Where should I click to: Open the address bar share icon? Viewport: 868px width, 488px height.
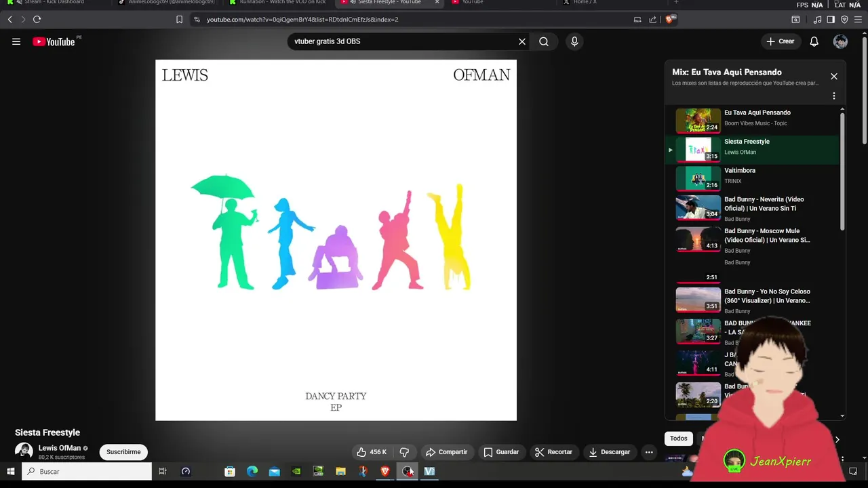(652, 20)
